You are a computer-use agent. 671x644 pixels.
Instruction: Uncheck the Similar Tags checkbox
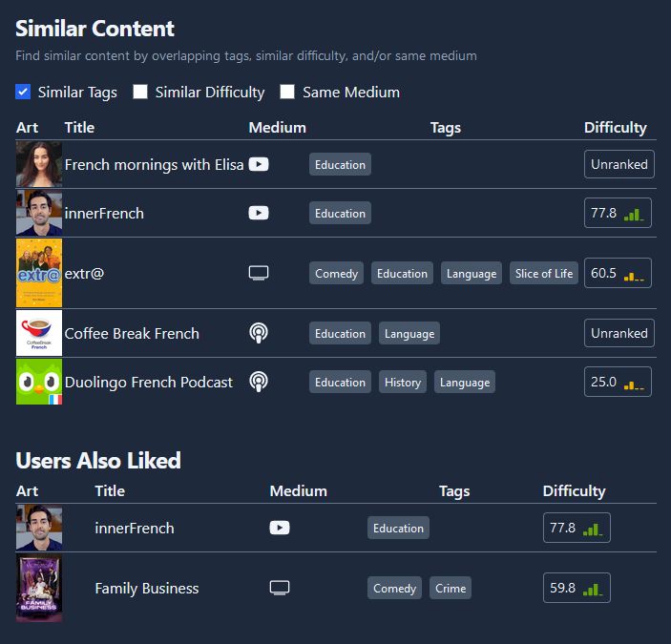coord(23,92)
